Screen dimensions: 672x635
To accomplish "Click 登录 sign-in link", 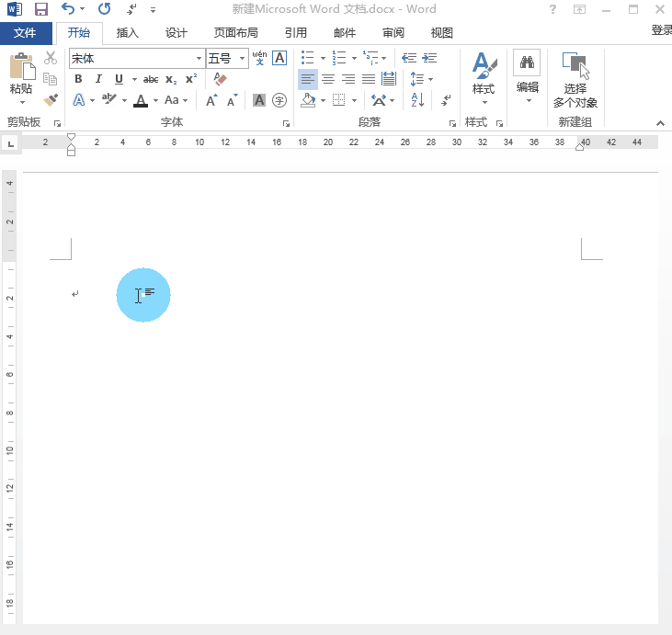I will click(661, 30).
